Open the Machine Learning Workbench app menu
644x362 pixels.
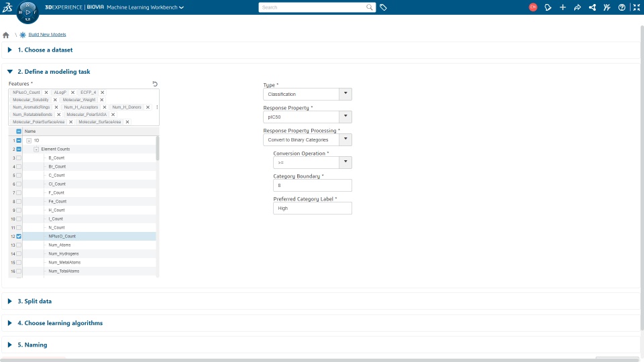click(x=145, y=7)
